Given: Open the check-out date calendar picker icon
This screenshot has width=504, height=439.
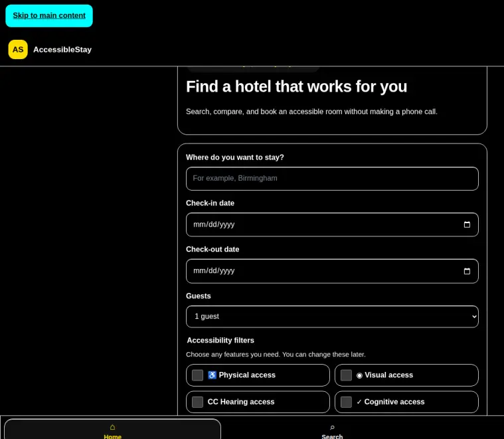Looking at the screenshot, I should click(467, 271).
